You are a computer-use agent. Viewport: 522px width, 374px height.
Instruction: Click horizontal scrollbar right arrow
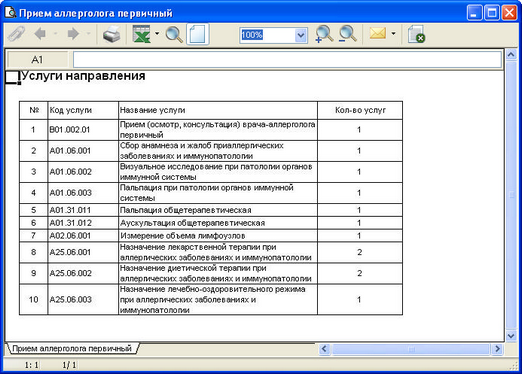[497, 349]
